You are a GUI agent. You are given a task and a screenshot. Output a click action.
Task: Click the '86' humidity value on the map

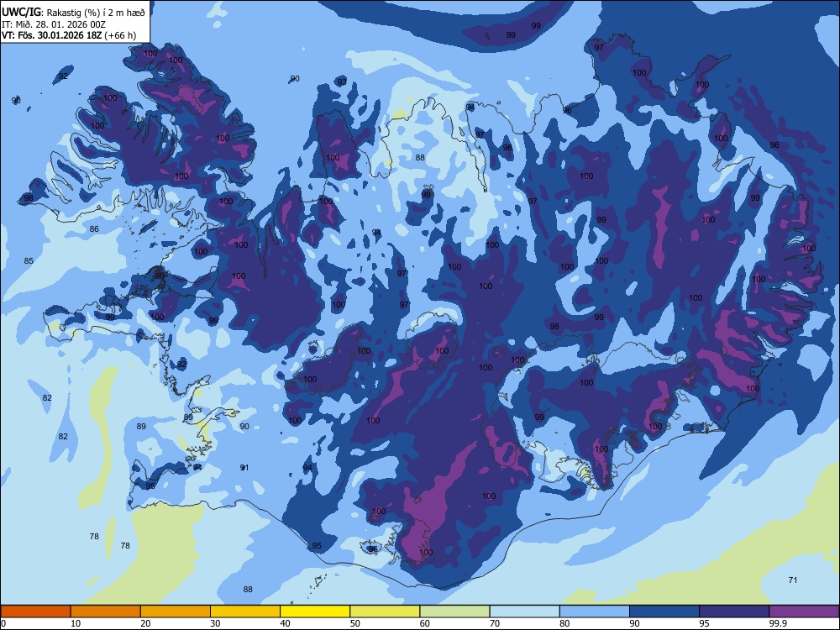tap(94, 228)
